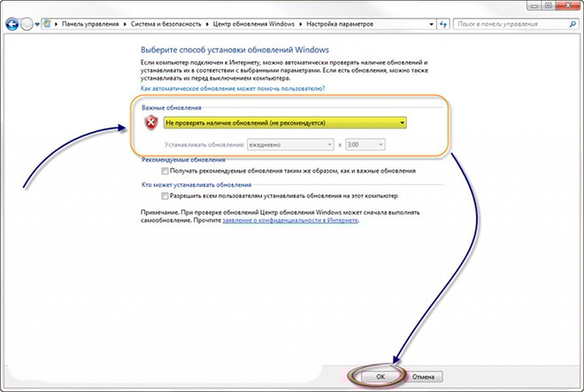Expand the install time '3:00' dropdown

tap(380, 143)
